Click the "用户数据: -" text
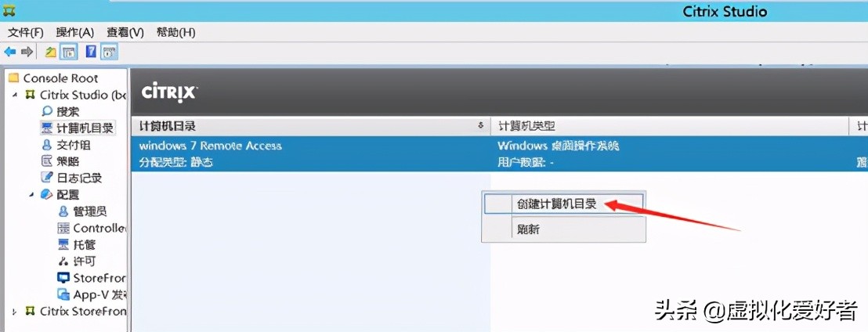Screen dimensions: 868x332 coord(526,163)
